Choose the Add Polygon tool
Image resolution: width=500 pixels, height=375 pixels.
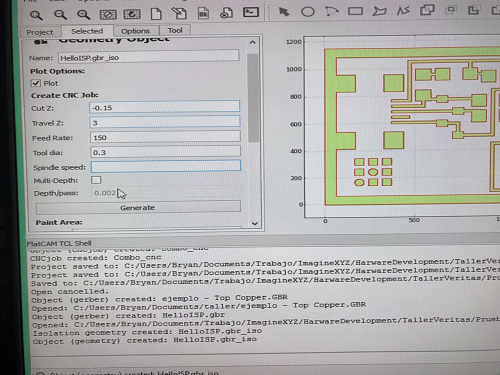pos(379,11)
